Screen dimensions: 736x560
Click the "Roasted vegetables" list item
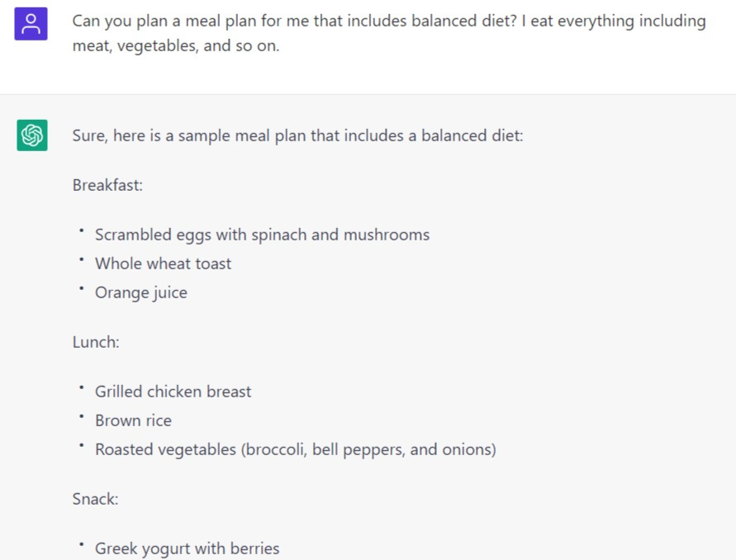point(295,449)
